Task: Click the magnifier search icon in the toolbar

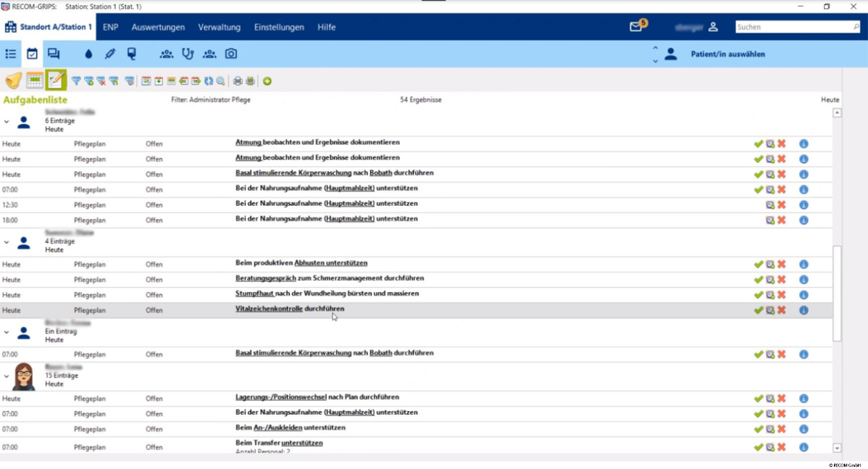Action: tap(220, 80)
